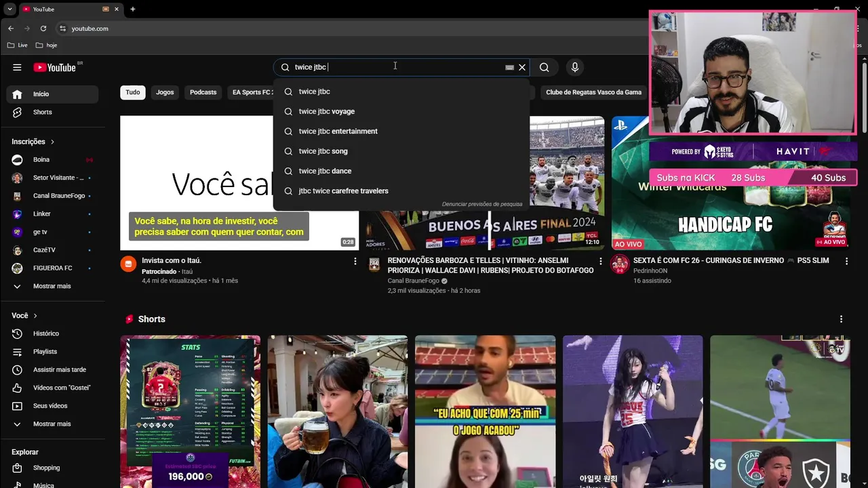Open the Itaú advertiser avatar
Screen dimensions: 868x488
128,264
